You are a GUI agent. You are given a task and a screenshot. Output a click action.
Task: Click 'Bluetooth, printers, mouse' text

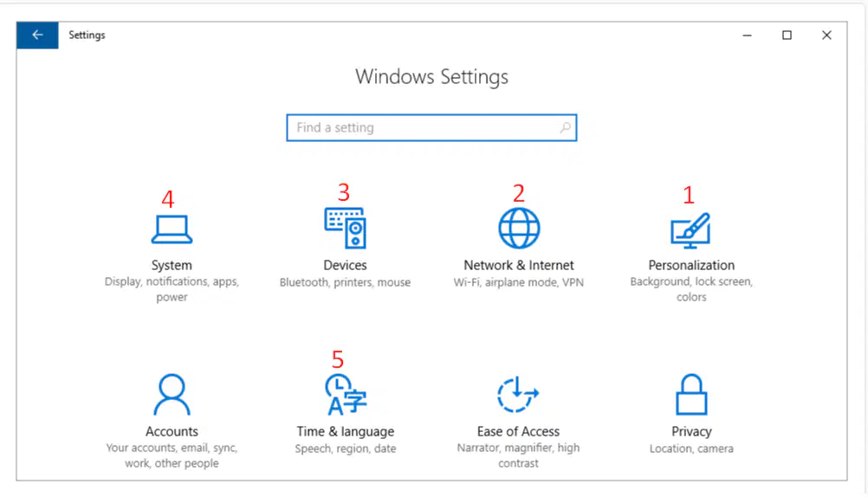345,282
